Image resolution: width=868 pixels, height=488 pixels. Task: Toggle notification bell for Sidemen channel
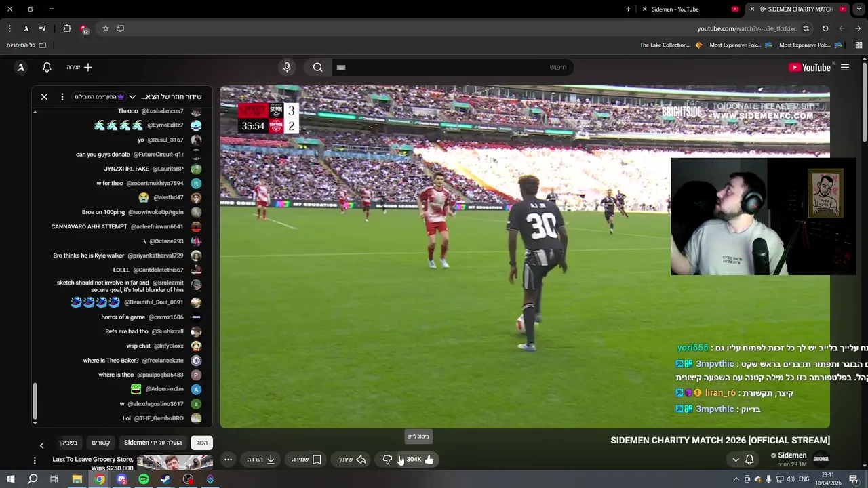pyautogui.click(x=749, y=460)
